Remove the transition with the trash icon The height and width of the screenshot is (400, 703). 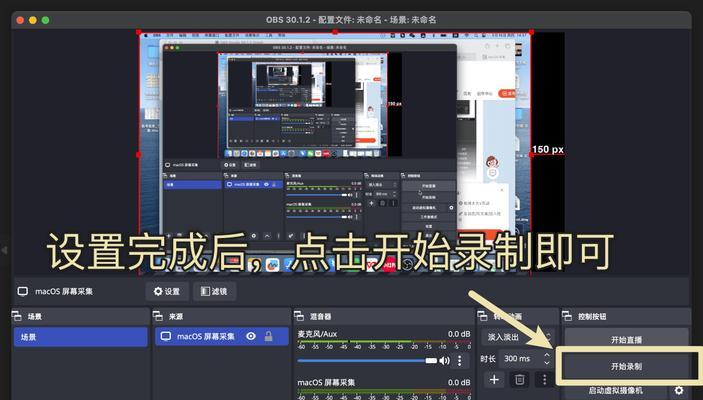click(x=519, y=380)
